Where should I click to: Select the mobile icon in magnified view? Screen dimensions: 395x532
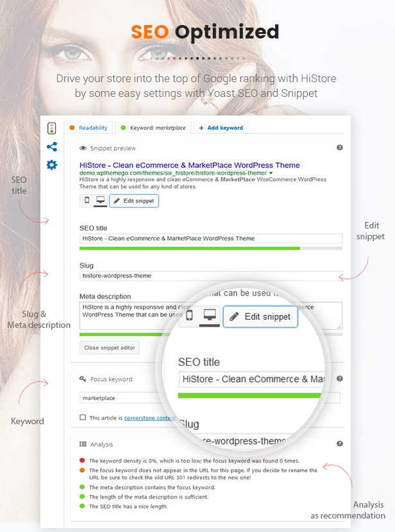(x=190, y=316)
